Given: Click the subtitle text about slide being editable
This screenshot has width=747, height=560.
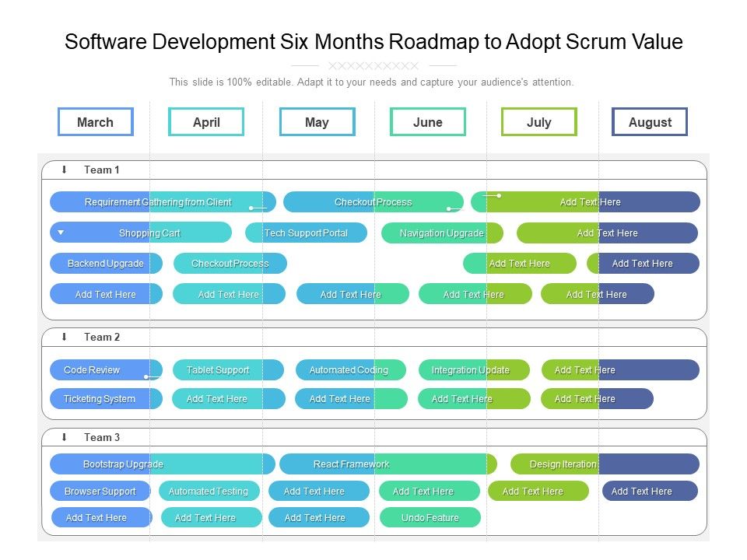Looking at the screenshot, I should [x=372, y=82].
